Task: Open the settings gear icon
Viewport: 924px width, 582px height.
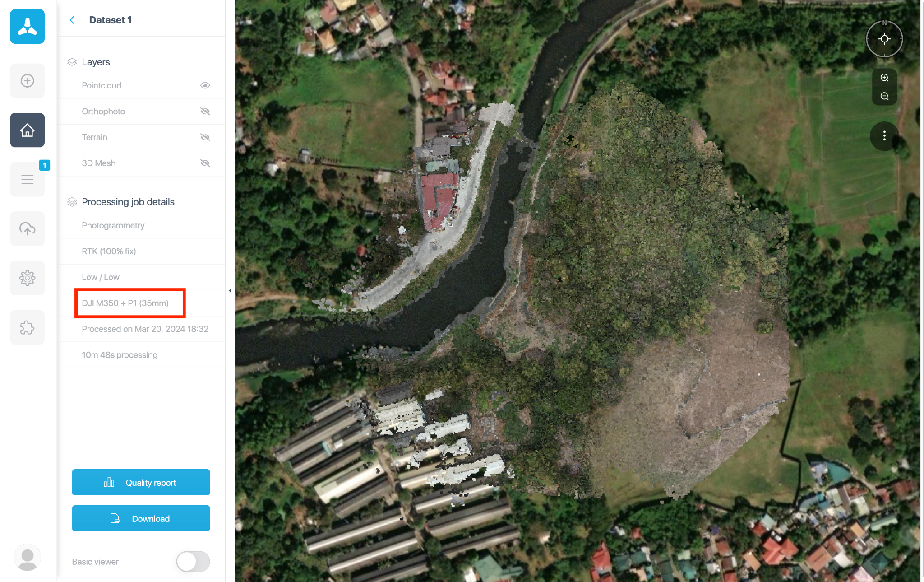Action: pyautogui.click(x=28, y=278)
